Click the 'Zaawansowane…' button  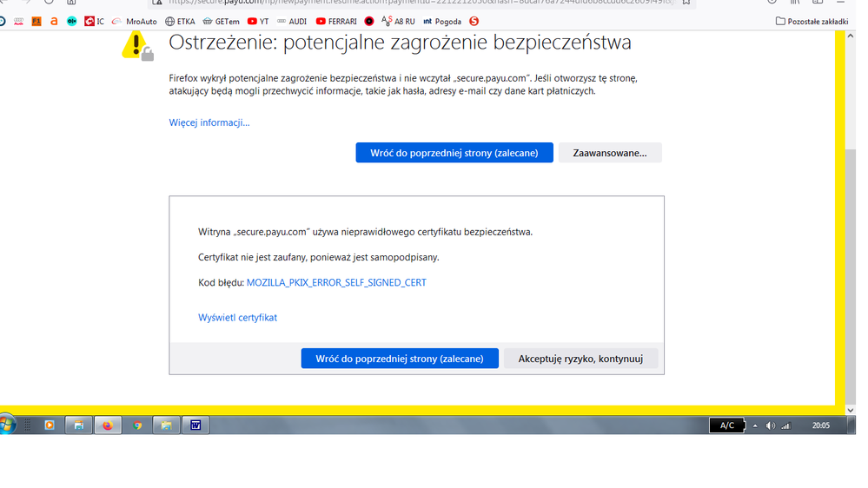(x=609, y=153)
